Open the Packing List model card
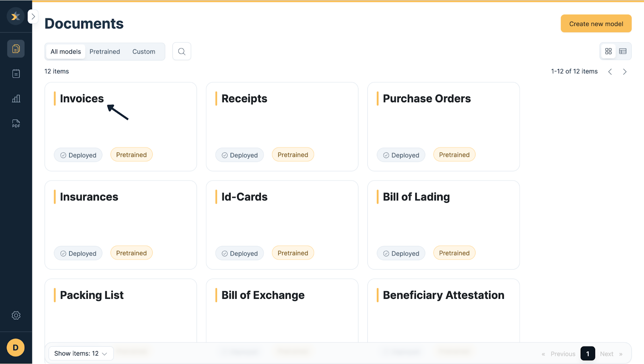The image size is (644, 364). (121, 311)
